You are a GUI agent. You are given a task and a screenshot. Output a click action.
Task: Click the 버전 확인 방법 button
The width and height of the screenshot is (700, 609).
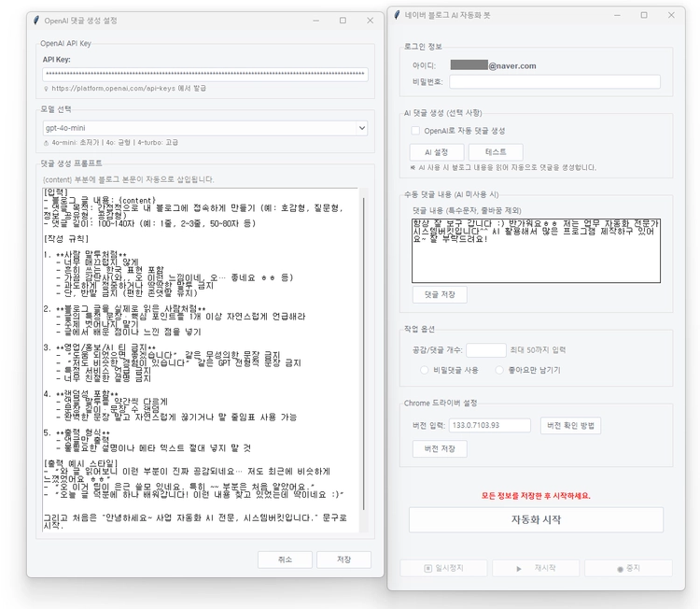click(x=570, y=425)
